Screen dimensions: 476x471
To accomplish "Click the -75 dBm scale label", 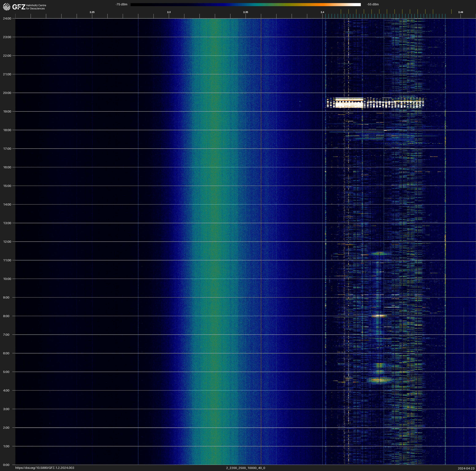I will (x=121, y=4).
